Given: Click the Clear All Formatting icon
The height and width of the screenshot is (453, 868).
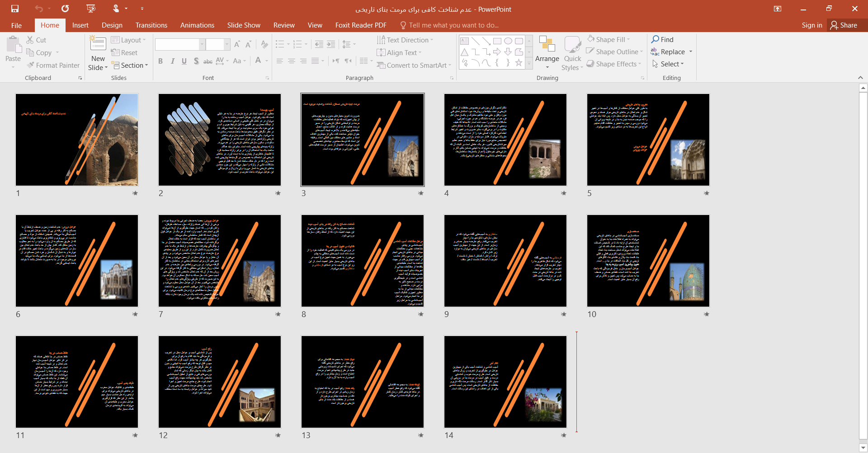Looking at the screenshot, I should 264,44.
